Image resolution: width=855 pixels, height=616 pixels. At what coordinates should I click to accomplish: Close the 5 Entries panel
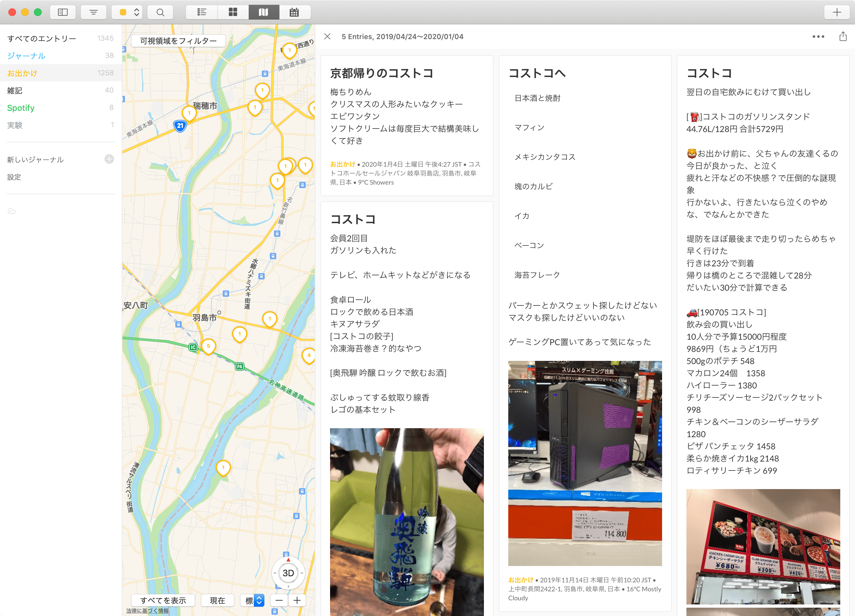pyautogui.click(x=327, y=37)
